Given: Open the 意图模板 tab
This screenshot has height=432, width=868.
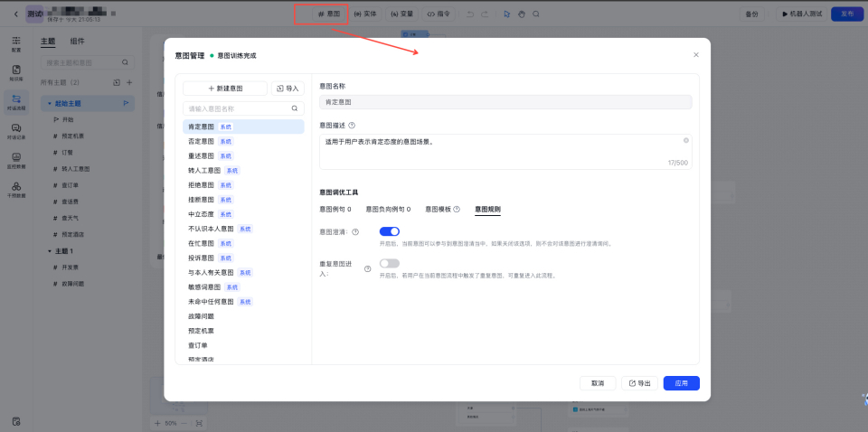Looking at the screenshot, I should tap(439, 209).
